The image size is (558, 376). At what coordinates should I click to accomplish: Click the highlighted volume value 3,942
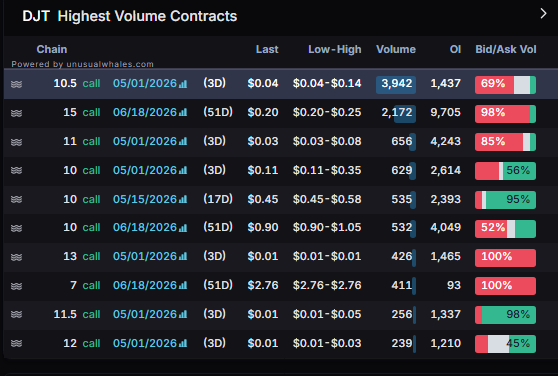[396, 85]
